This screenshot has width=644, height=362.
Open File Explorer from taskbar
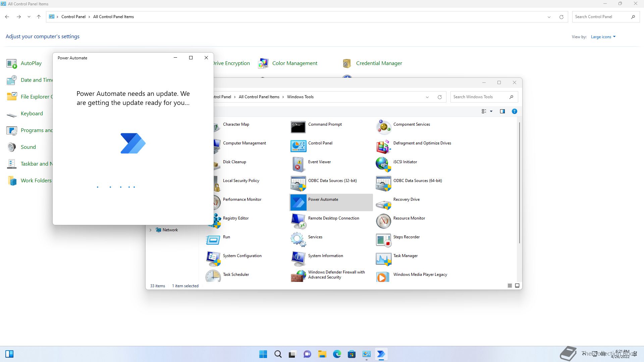point(322,354)
